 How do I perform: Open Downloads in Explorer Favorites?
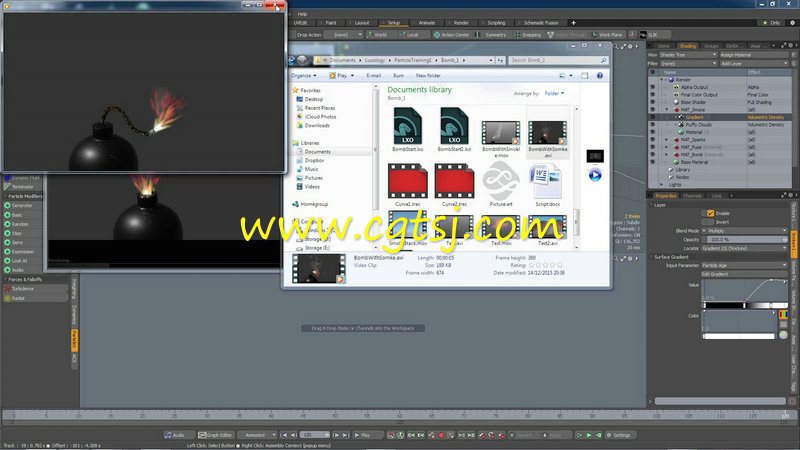[x=317, y=125]
